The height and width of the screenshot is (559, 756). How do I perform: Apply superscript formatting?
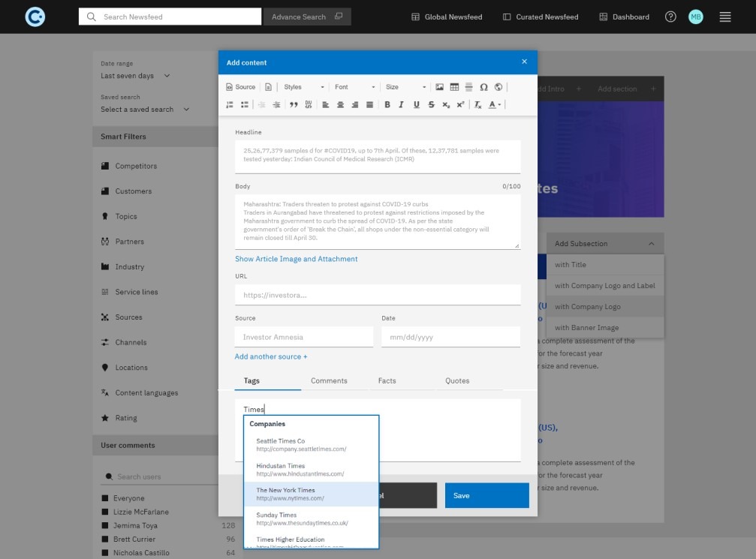tap(460, 104)
